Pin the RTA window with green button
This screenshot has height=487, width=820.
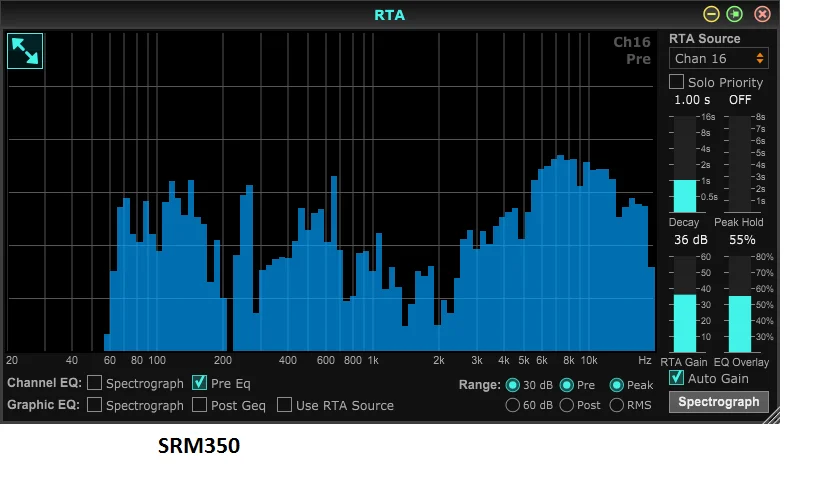click(735, 14)
